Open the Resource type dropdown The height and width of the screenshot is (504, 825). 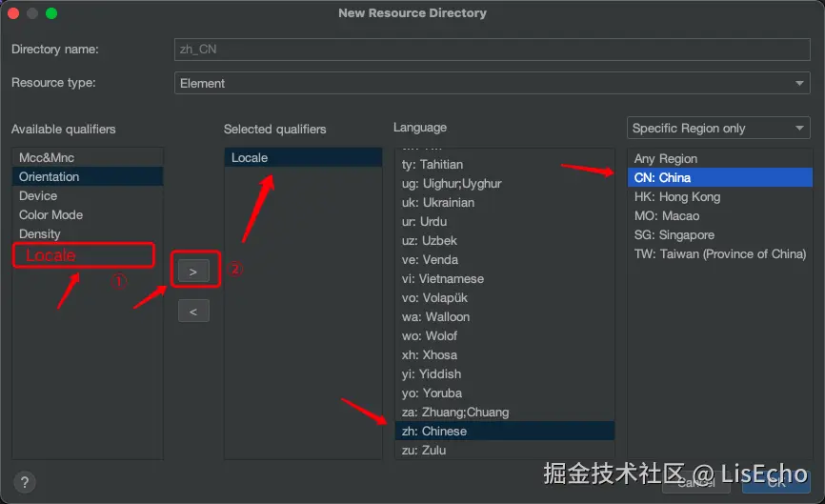click(x=492, y=83)
